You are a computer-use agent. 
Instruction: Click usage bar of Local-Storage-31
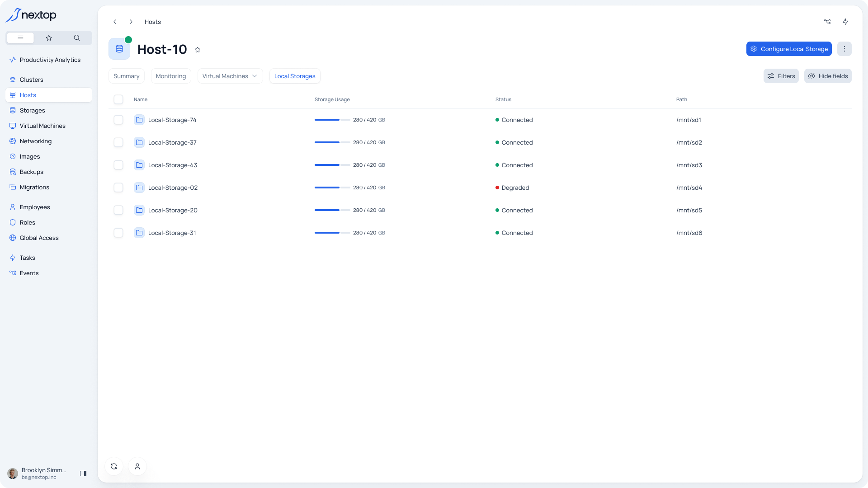[x=332, y=233]
